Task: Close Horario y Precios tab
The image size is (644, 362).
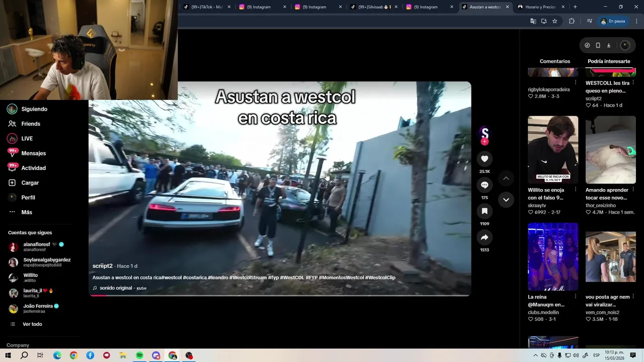Action: (x=563, y=7)
